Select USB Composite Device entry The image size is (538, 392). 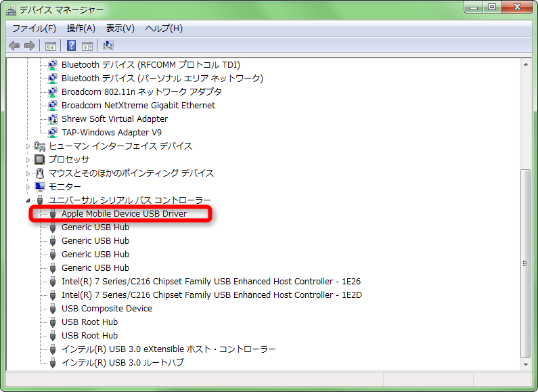[107, 309]
